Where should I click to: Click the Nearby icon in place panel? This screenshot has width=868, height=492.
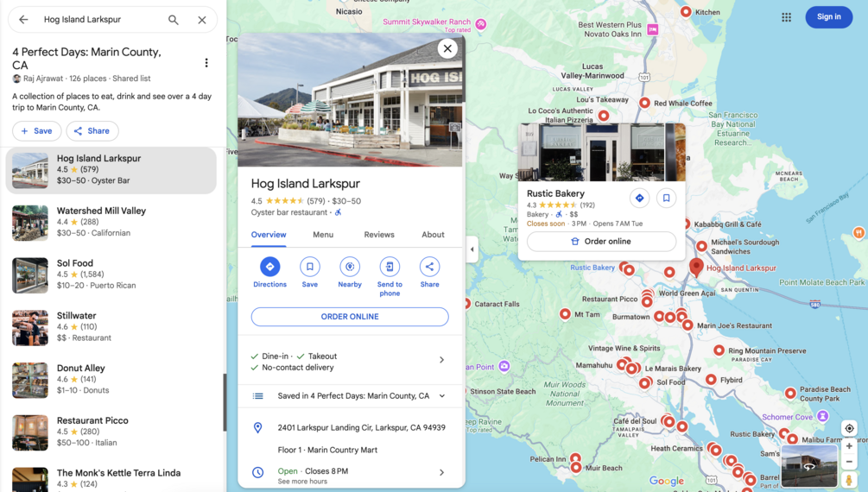tap(350, 267)
